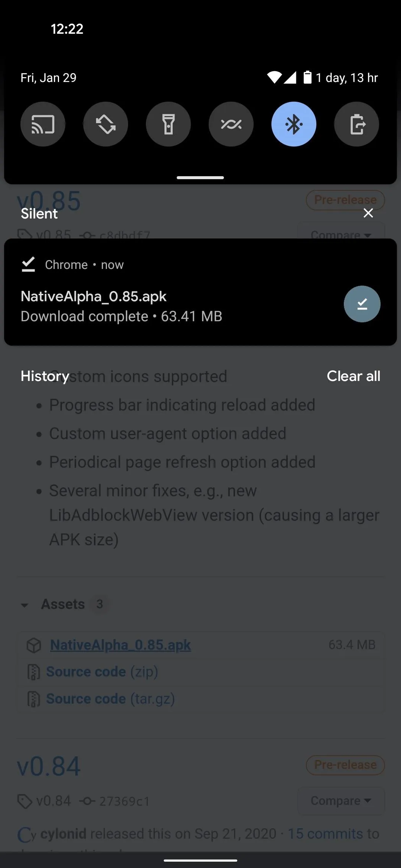This screenshot has height=868, width=401.
Task: Tap the round download complete icon
Action: tap(362, 304)
